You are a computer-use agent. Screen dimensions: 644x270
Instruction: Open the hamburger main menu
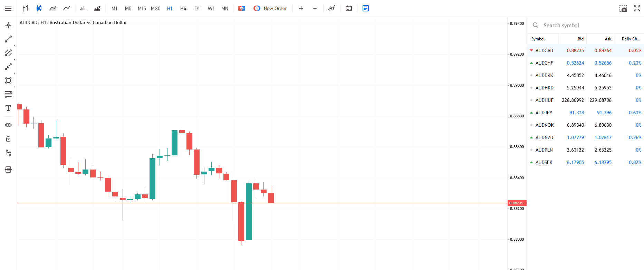[8, 8]
